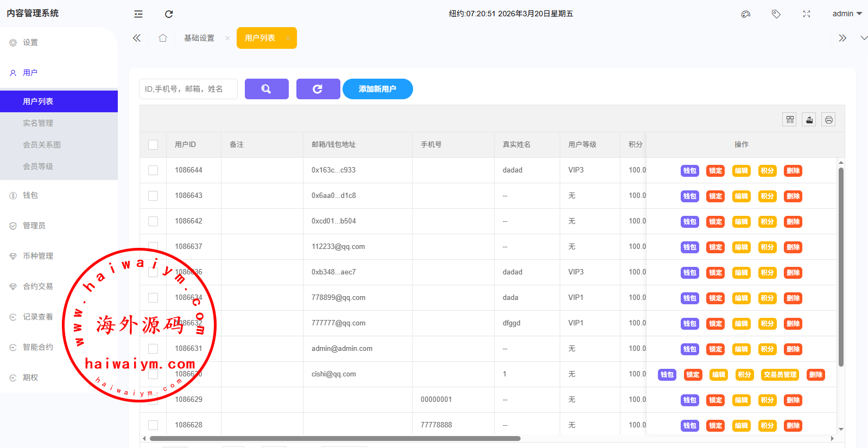Tick the checkbox for user 1086642
The width and height of the screenshot is (868, 448).
[x=153, y=221]
